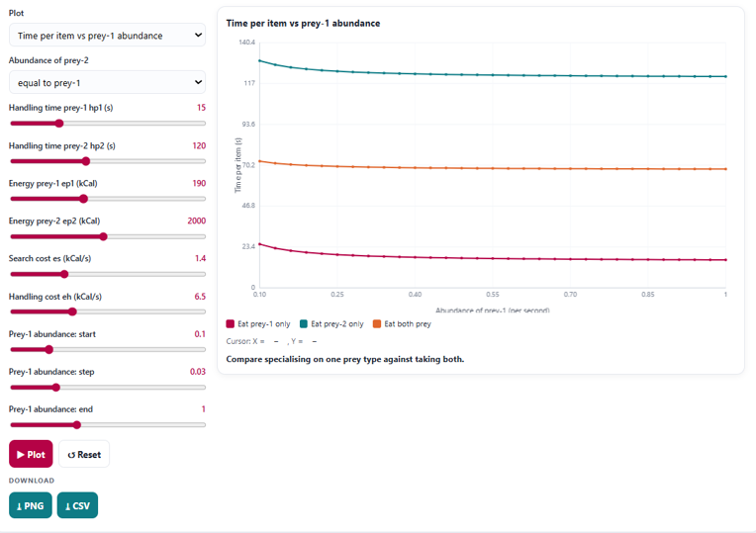Click the Handling cost eh slider handle
Image resolution: width=756 pixels, height=533 pixels.
click(x=72, y=311)
